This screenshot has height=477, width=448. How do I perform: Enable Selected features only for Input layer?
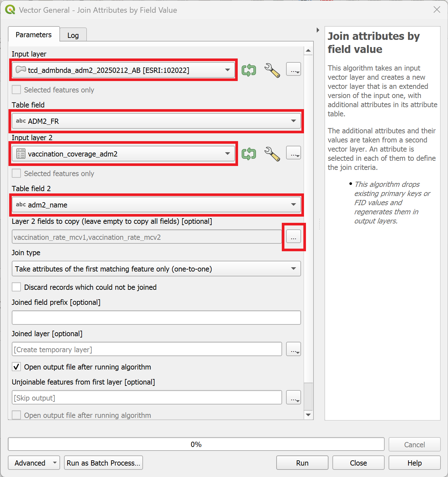coord(16,90)
